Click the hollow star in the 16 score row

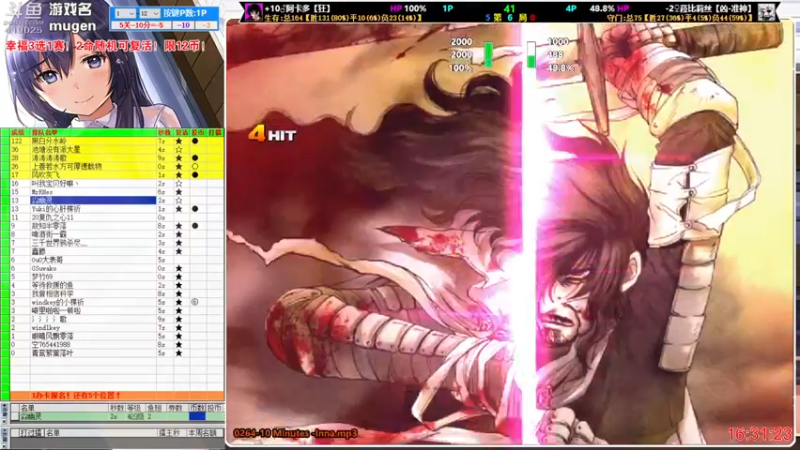[179, 184]
